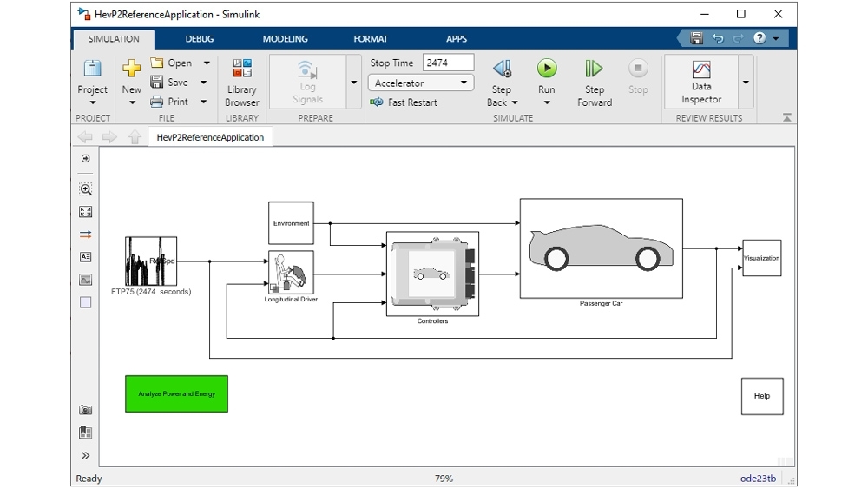Open the Accelerator simulation mode dropdown

[421, 83]
